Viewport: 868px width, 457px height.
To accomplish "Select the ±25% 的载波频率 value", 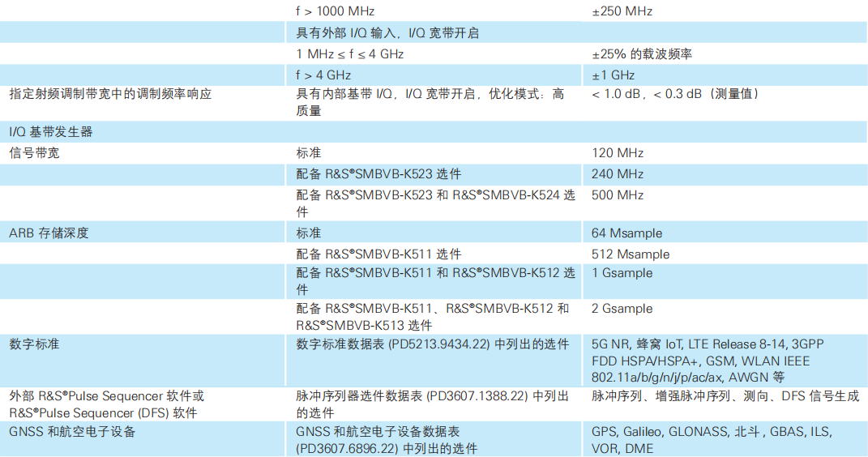I will 641,54.
